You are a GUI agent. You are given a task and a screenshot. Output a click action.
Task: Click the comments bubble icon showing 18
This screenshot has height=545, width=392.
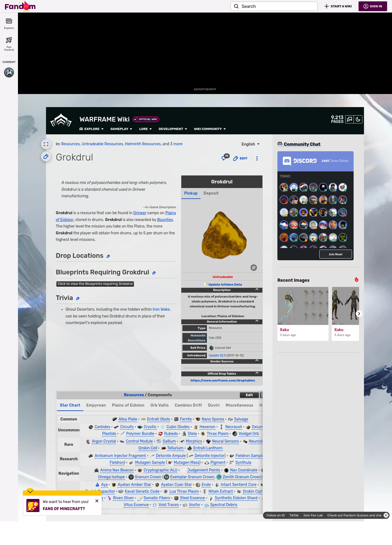point(225,158)
